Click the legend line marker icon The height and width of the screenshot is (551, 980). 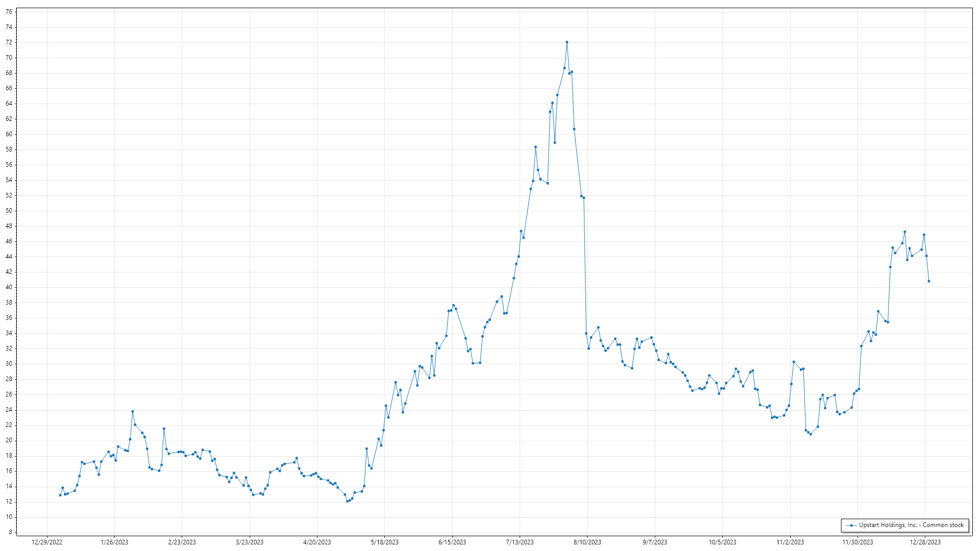pos(851,525)
